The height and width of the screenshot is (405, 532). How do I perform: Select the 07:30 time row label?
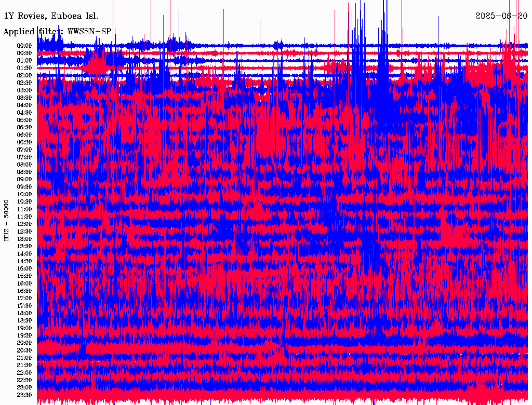tap(24, 157)
